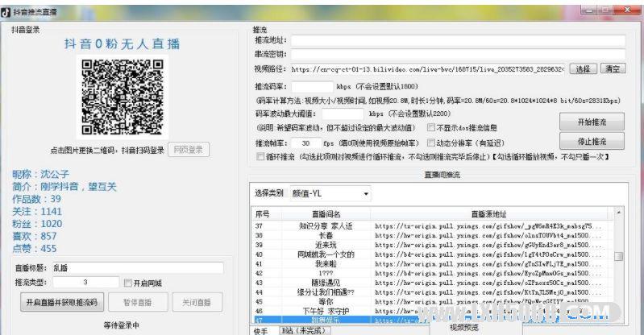The image size is (644, 335).
Task: Click the 视频预览 label
Action: pos(464,328)
